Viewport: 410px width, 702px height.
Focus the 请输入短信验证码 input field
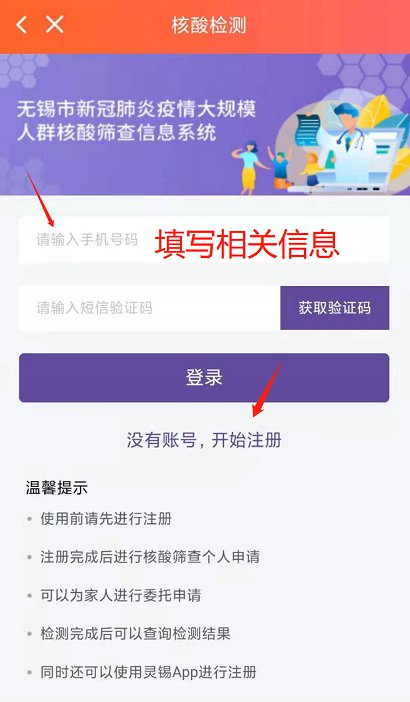pyautogui.click(x=149, y=308)
